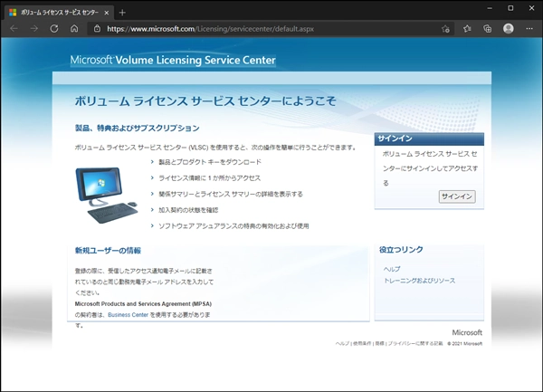Viewport: 543px width, 392px height.
Task: Click the footer 商標 link
Action: coord(379,343)
